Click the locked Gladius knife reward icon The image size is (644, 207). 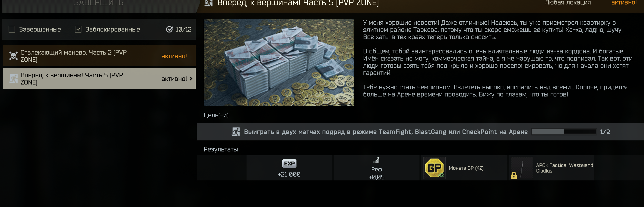522,168
